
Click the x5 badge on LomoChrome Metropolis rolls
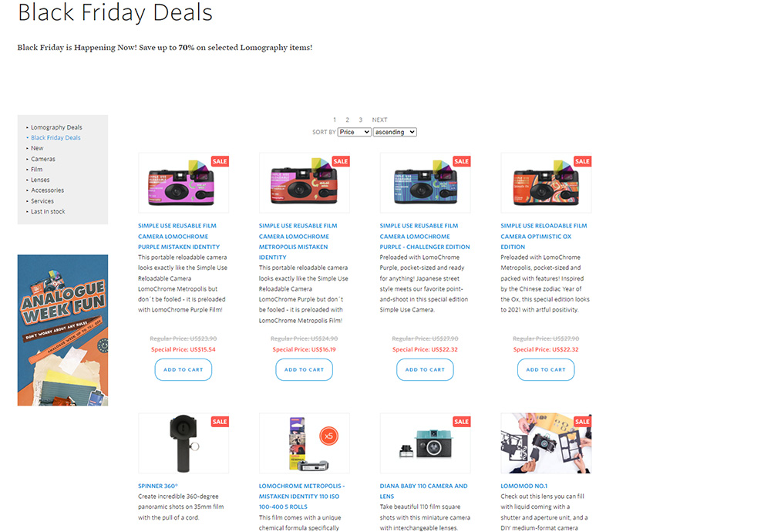pos(328,436)
